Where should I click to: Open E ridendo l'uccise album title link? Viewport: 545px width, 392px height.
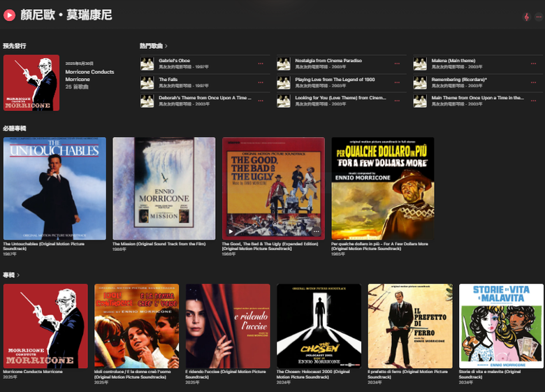226,374
